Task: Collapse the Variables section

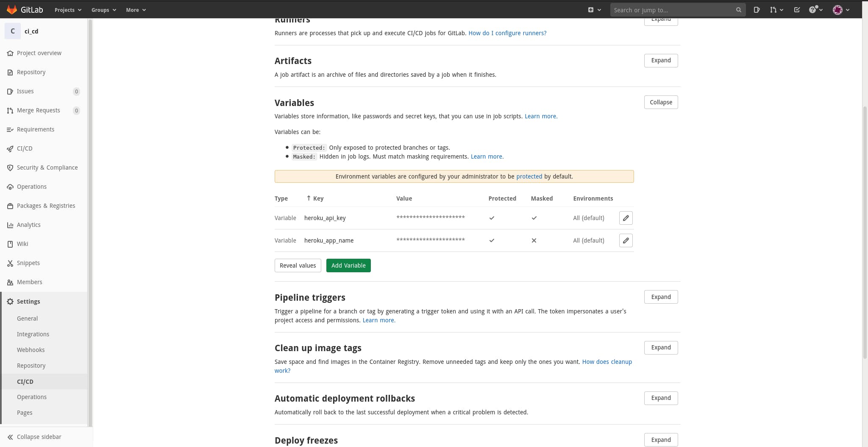Action: [661, 102]
